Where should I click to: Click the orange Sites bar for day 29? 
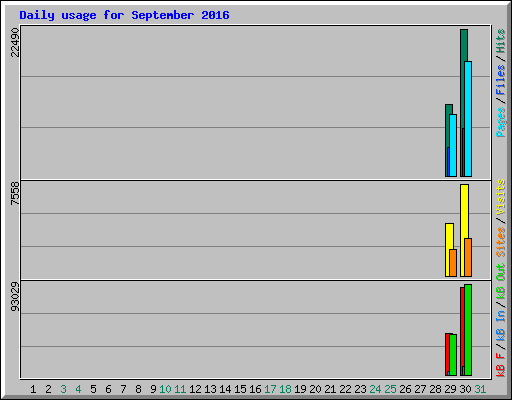(x=453, y=263)
